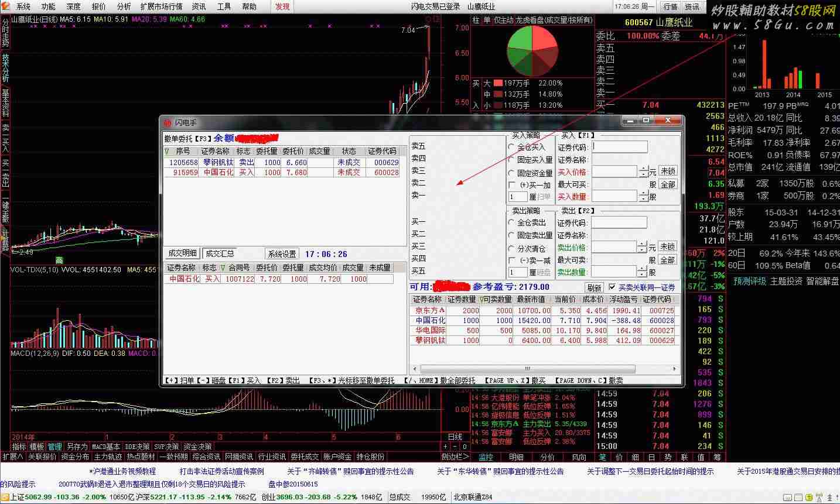Image resolution: width=840 pixels, height=504 pixels.
Task: Switch to the 监控 tab
Action: pyautogui.click(x=486, y=457)
